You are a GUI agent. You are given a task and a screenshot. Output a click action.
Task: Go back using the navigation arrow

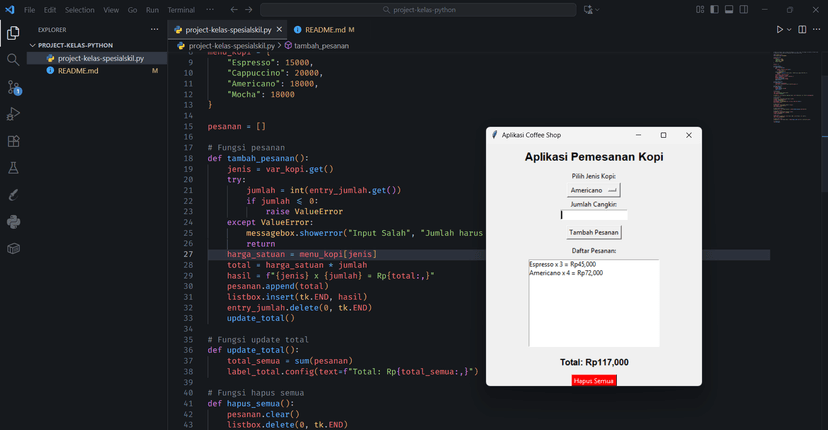point(234,10)
